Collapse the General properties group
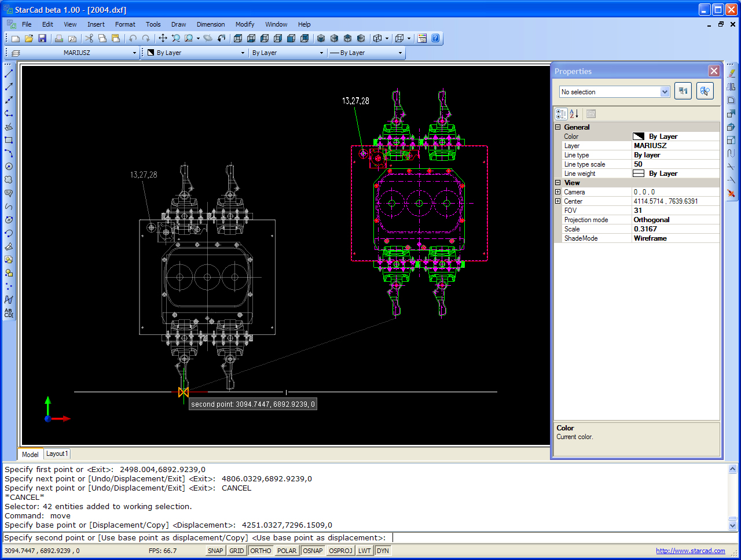Image resolution: width=741 pixels, height=560 pixels. (x=558, y=127)
